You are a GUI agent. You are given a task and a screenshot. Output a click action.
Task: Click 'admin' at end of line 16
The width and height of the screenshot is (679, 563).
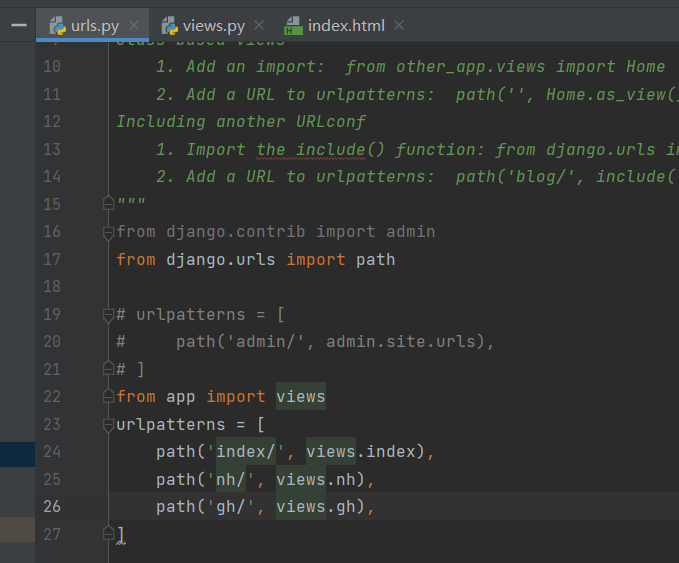pyautogui.click(x=411, y=232)
